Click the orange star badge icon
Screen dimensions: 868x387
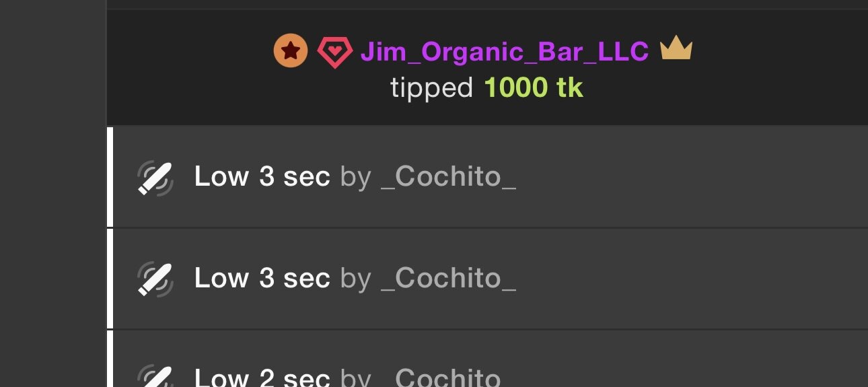point(291,51)
